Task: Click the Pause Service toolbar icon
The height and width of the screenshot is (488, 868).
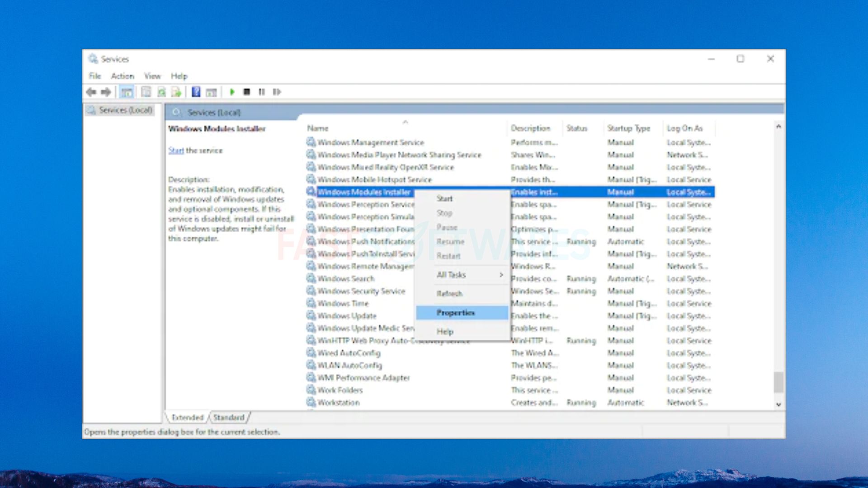Action: (262, 92)
